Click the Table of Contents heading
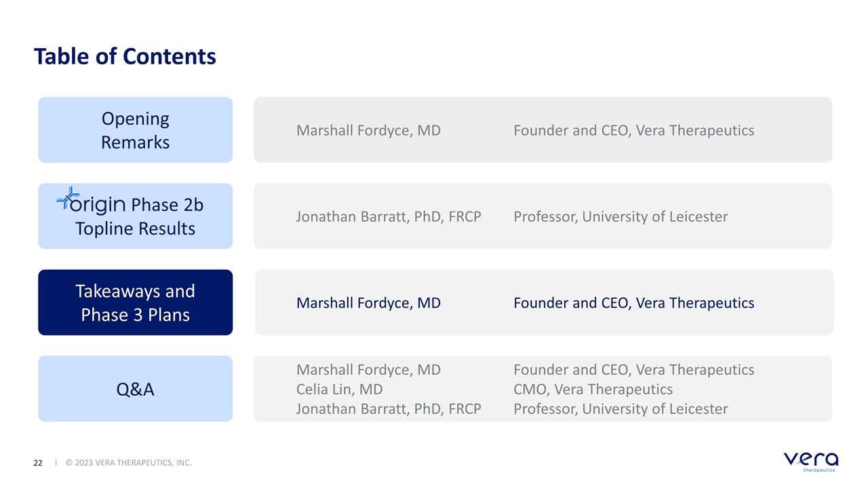Image resolution: width=868 pixels, height=488 pixels. [x=125, y=56]
